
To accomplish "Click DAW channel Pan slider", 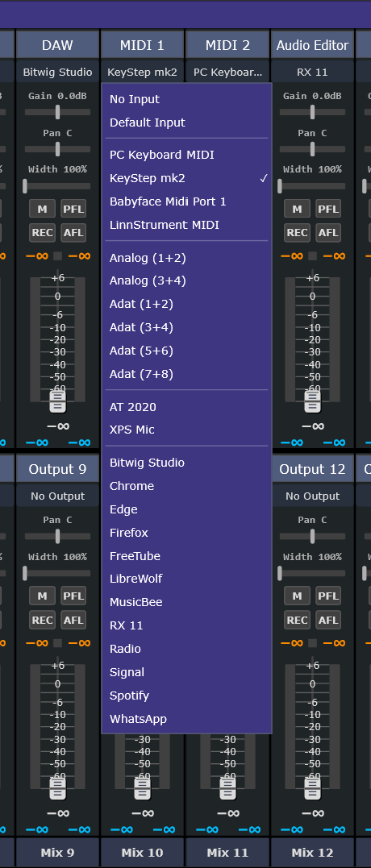I will point(57,149).
